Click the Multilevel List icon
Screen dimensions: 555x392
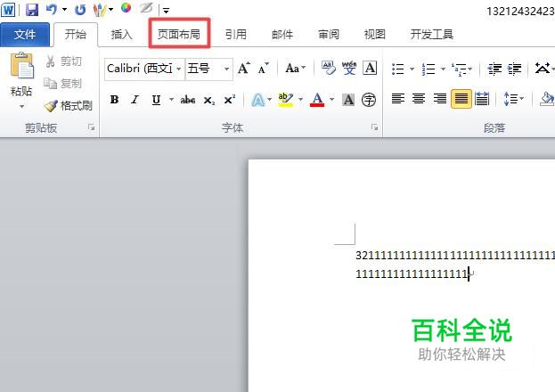[x=459, y=69]
